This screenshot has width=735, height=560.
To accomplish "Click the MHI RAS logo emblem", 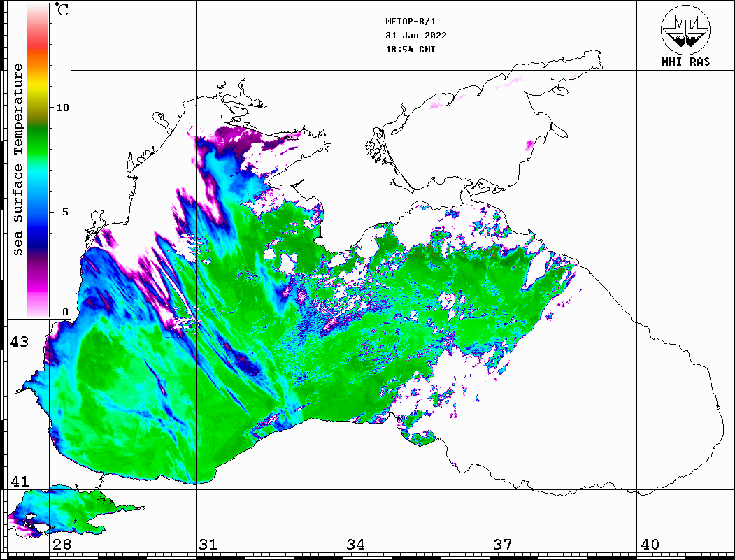I will pos(686,29).
